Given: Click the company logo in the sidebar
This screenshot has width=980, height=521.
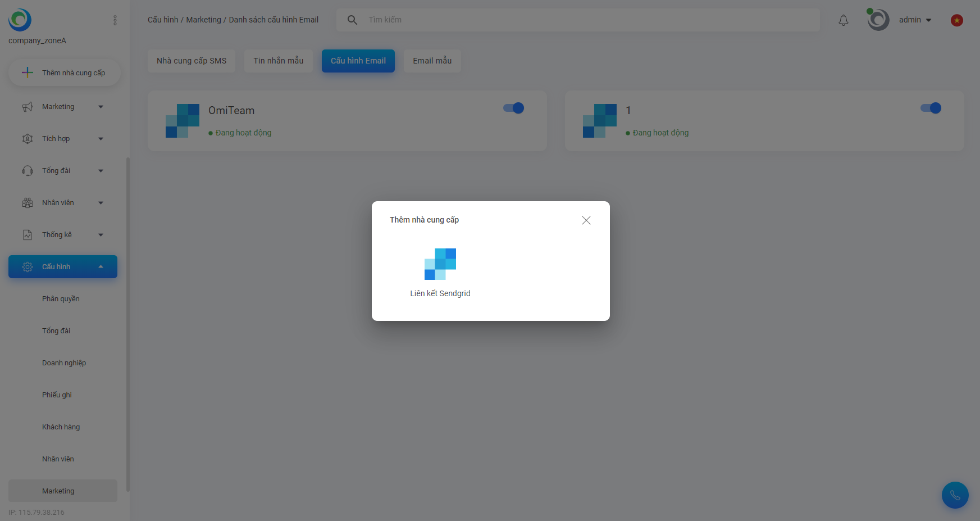Looking at the screenshot, I should click(x=20, y=20).
